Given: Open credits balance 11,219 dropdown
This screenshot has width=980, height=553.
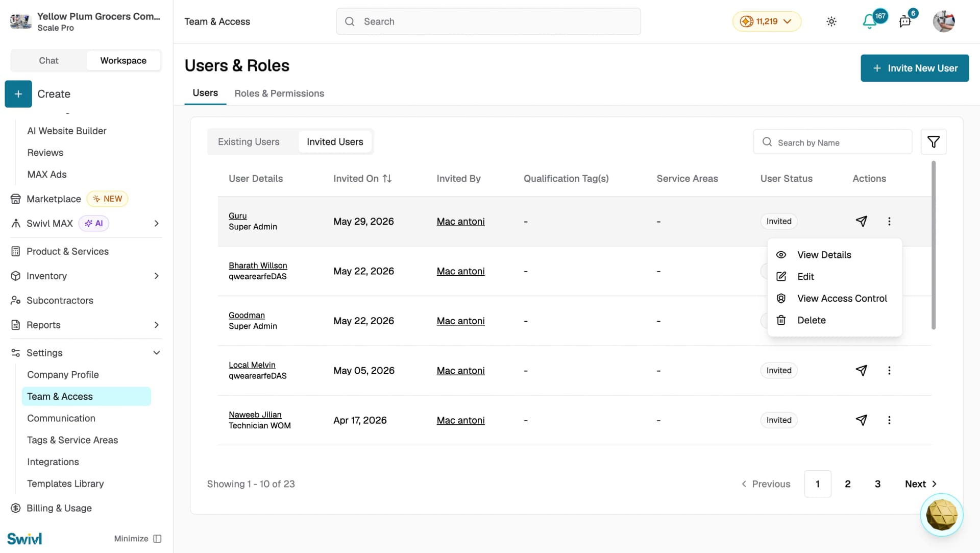Looking at the screenshot, I should tap(767, 21).
